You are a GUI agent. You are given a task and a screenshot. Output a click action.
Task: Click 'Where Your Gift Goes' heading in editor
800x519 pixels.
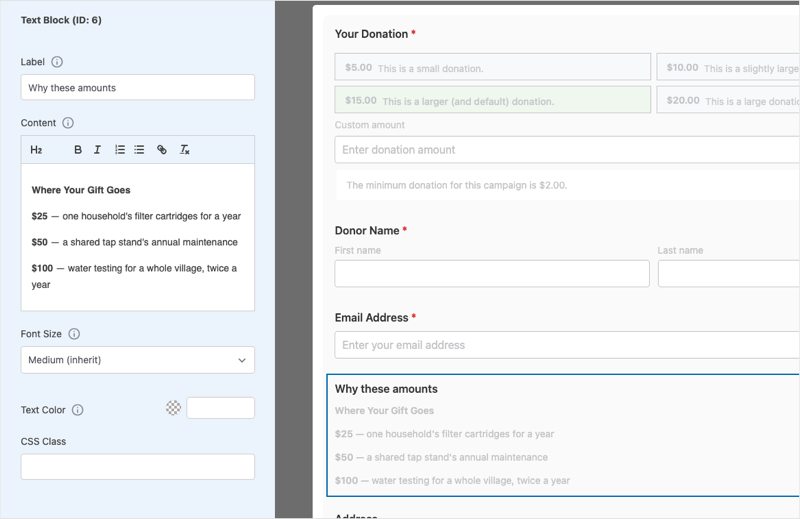[81, 190]
